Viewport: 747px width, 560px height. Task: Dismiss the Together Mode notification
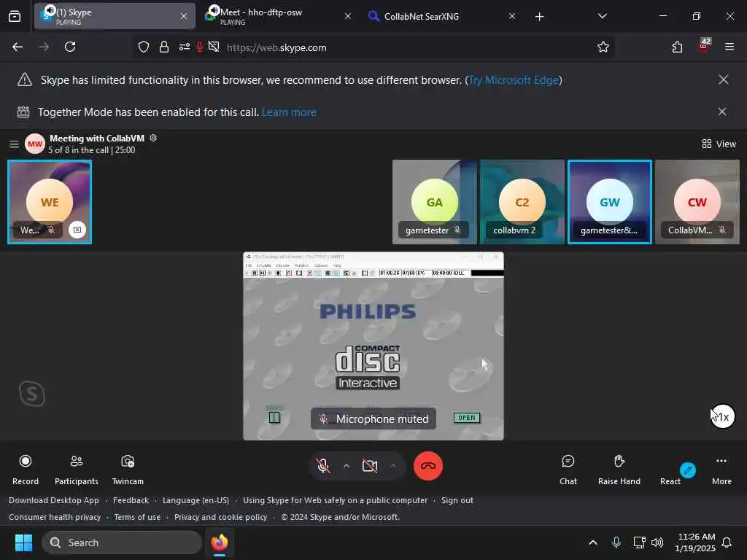722,112
